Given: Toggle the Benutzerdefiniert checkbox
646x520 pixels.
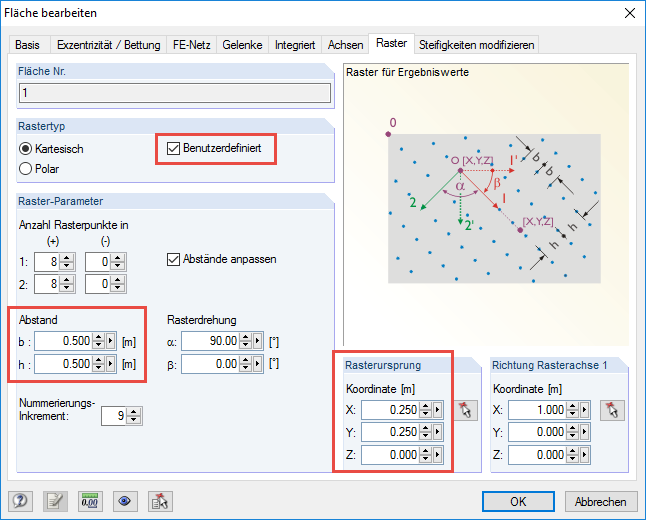Looking at the screenshot, I should [x=173, y=148].
